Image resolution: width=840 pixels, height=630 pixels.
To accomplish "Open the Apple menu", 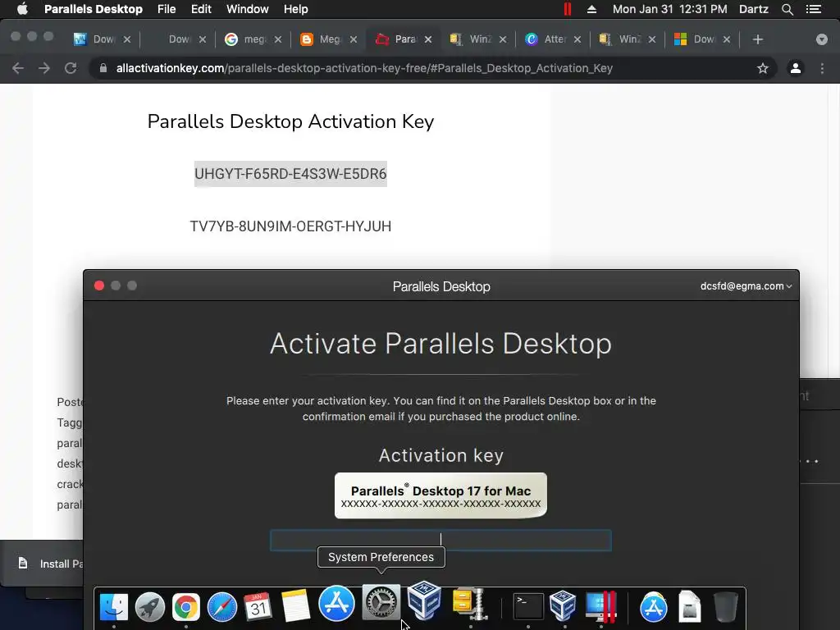I will pyautogui.click(x=22, y=9).
